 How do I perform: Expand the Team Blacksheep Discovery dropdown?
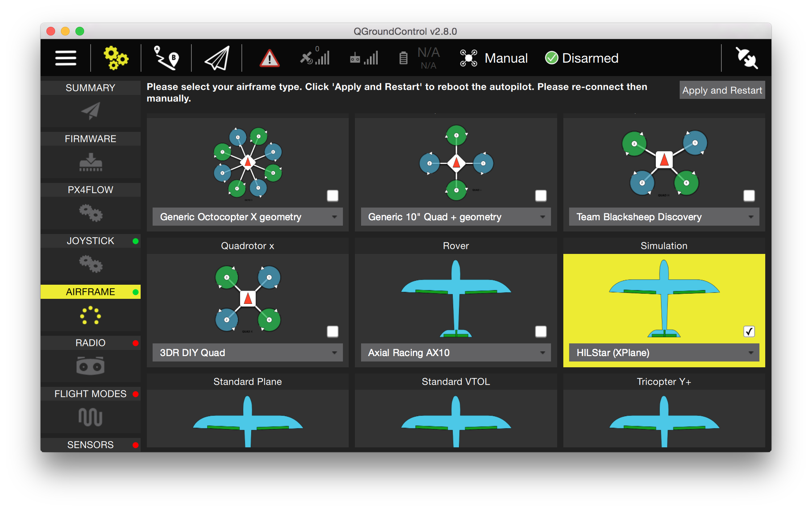664,217
